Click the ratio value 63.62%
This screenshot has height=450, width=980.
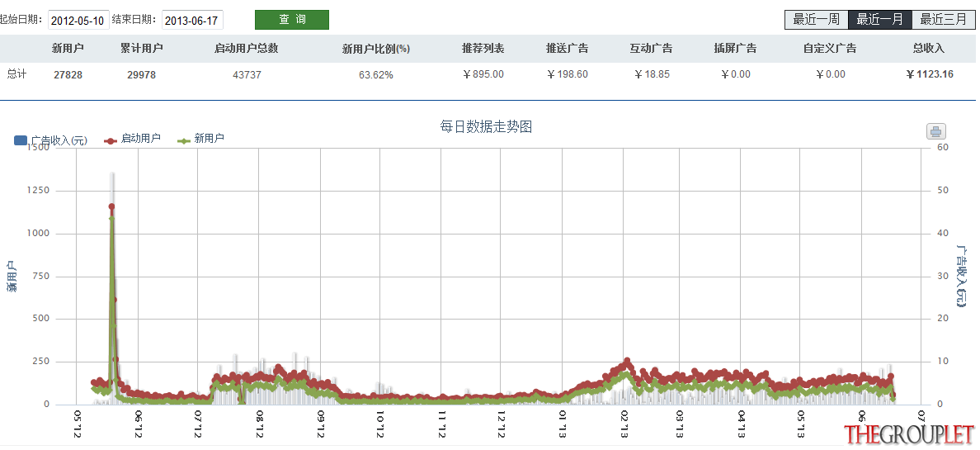pyautogui.click(x=376, y=75)
